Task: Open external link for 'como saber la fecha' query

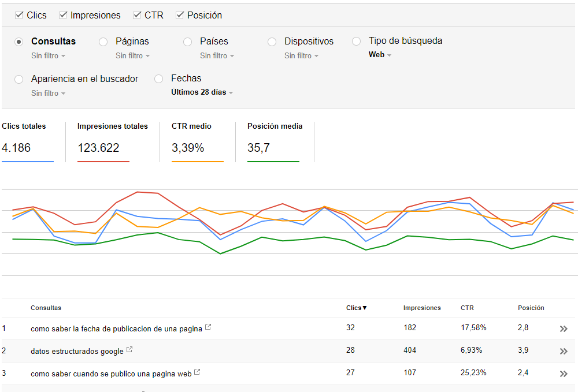Action: coord(208,327)
